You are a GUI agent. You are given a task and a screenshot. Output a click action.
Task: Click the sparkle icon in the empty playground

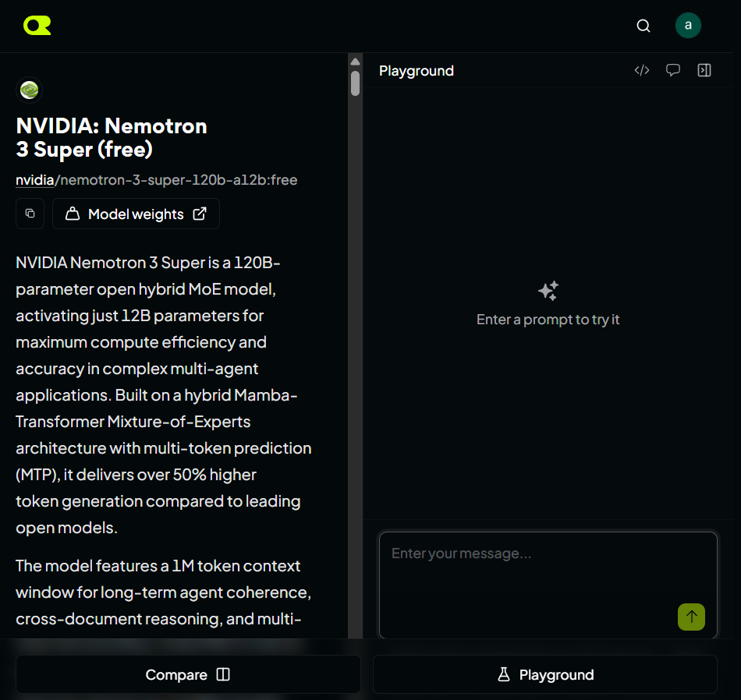tap(548, 291)
